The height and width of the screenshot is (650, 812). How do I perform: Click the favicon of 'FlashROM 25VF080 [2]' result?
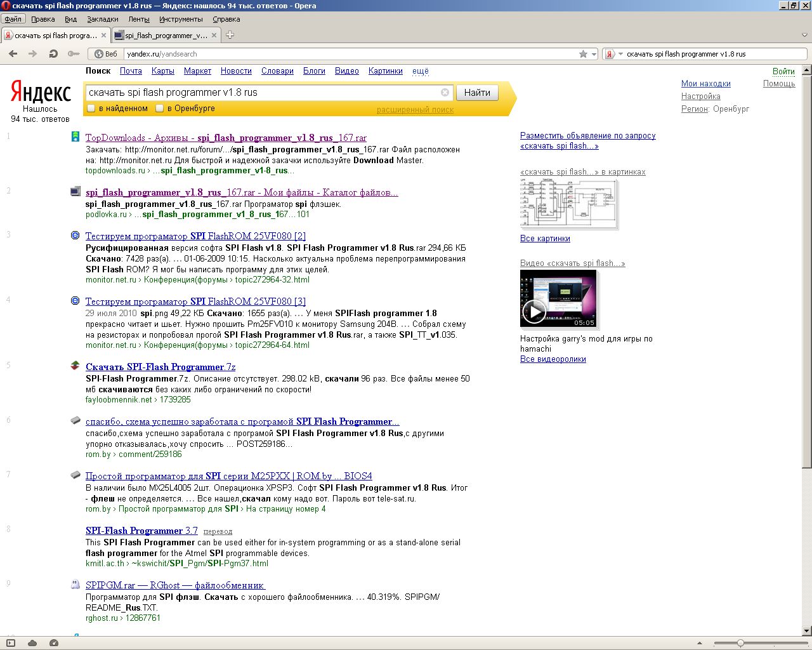point(75,235)
